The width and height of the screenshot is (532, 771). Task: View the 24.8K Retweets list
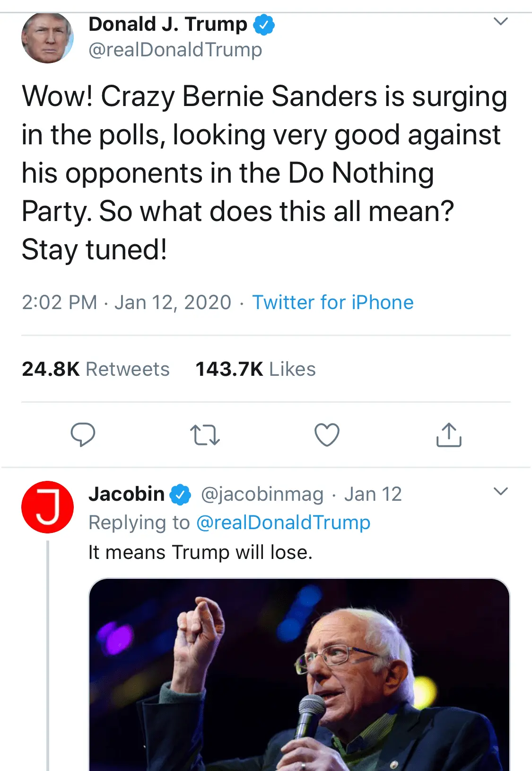tap(96, 369)
